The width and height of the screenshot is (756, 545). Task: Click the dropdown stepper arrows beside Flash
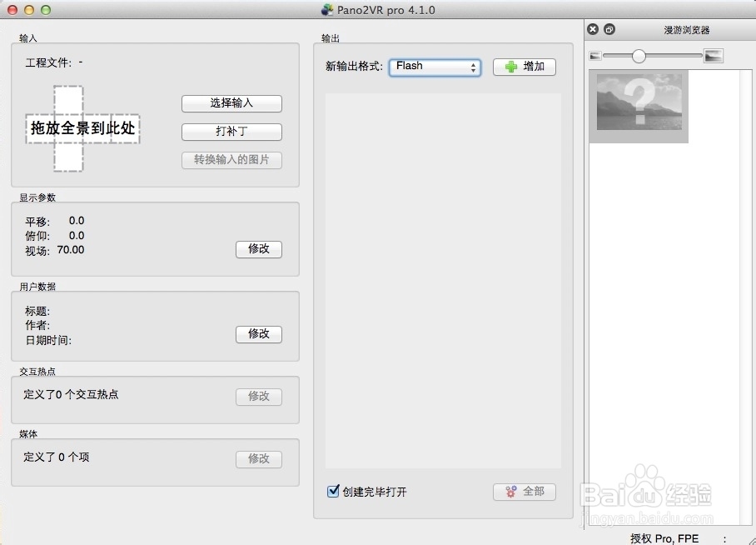point(475,66)
